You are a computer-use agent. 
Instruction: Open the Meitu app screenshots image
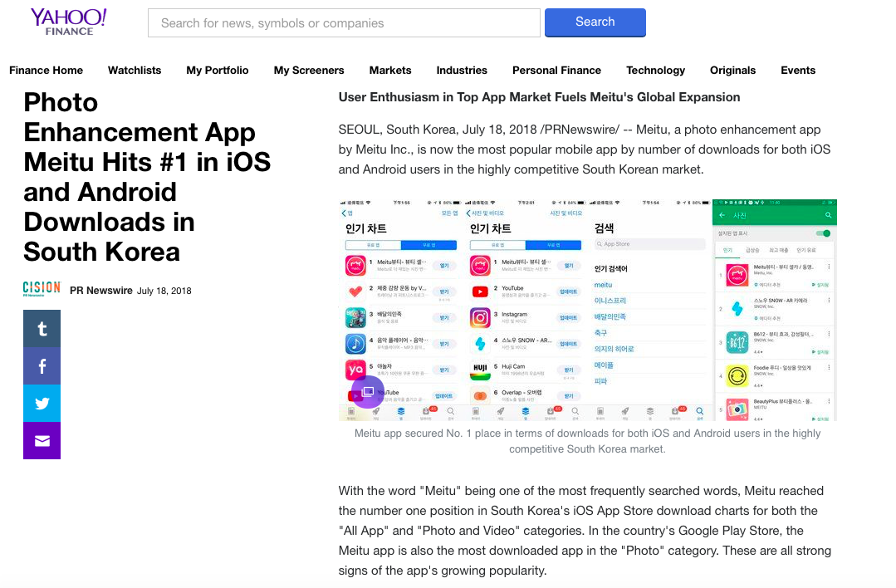(x=587, y=311)
